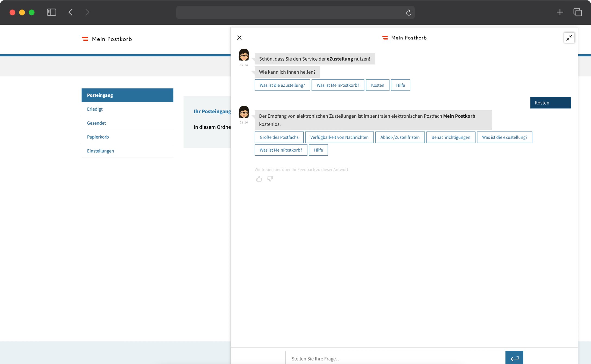This screenshot has height=364, width=591.
Task: Select 'Was ist MeinPostkorb?' in the first suggestion row
Action: [x=338, y=85]
